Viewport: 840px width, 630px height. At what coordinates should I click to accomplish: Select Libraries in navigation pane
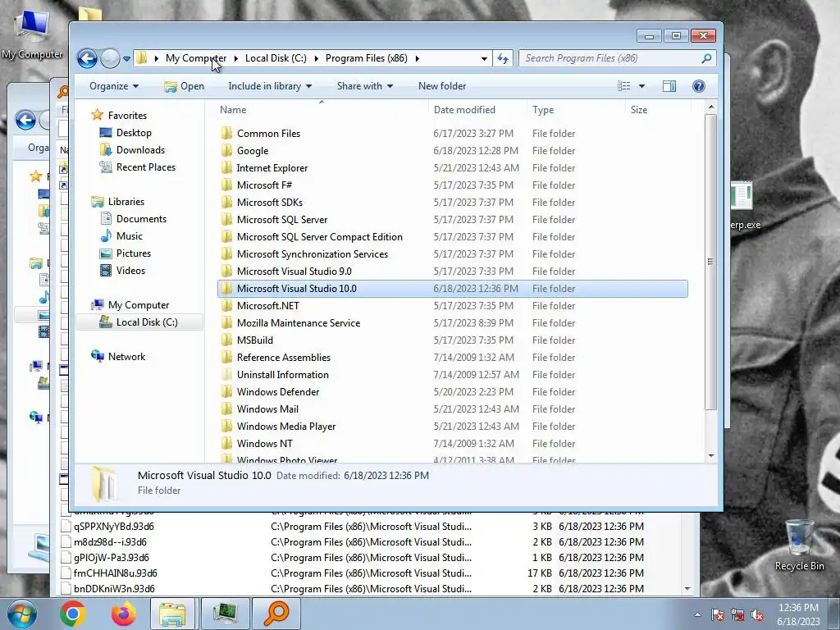pos(126,202)
